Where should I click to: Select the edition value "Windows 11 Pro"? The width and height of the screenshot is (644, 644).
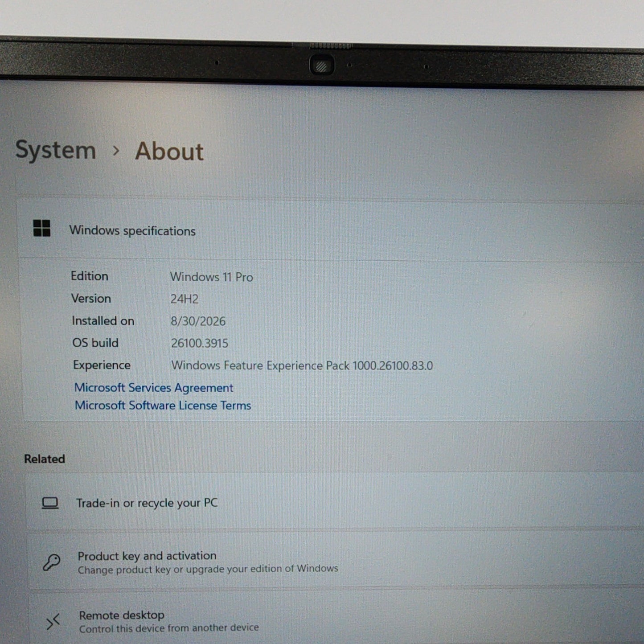212,277
